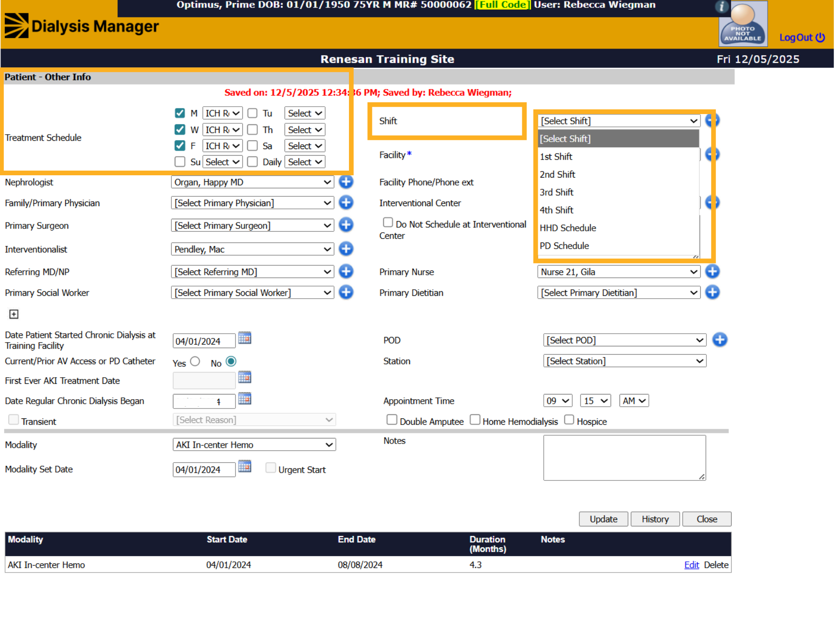
Task: Choose HHD Schedule from the shift list
Action: 619,228
